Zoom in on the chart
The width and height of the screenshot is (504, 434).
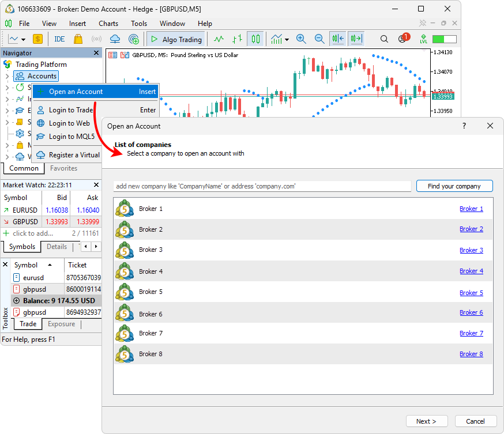(x=301, y=39)
